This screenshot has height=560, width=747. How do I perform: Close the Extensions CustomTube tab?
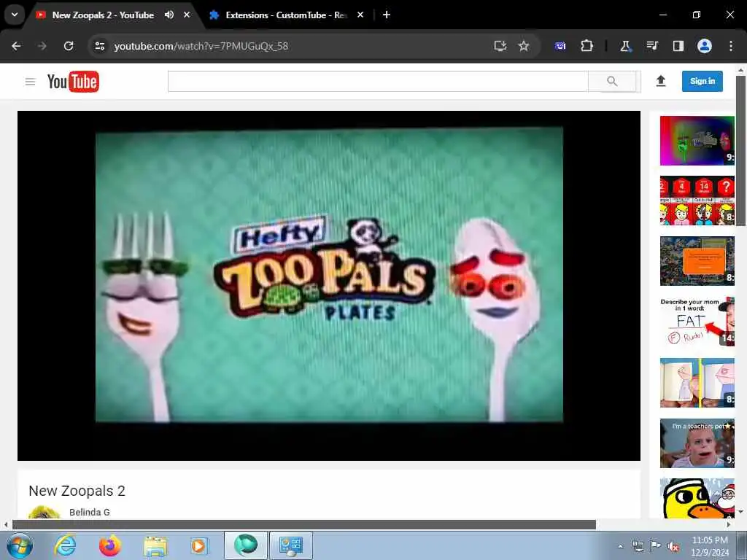(x=360, y=15)
